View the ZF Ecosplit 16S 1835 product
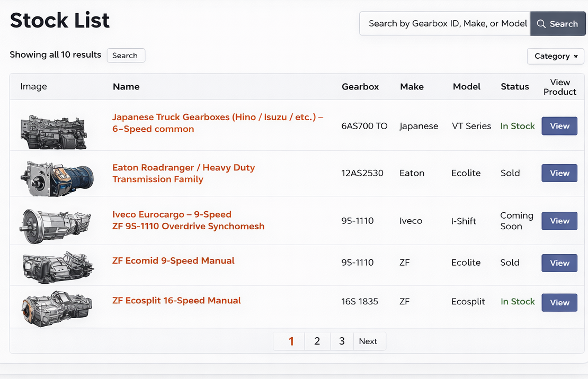The width and height of the screenshot is (588, 379). tap(559, 302)
